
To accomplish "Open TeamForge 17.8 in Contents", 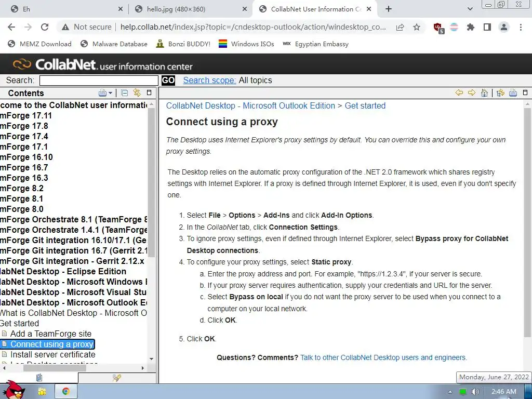I will click(x=24, y=126).
